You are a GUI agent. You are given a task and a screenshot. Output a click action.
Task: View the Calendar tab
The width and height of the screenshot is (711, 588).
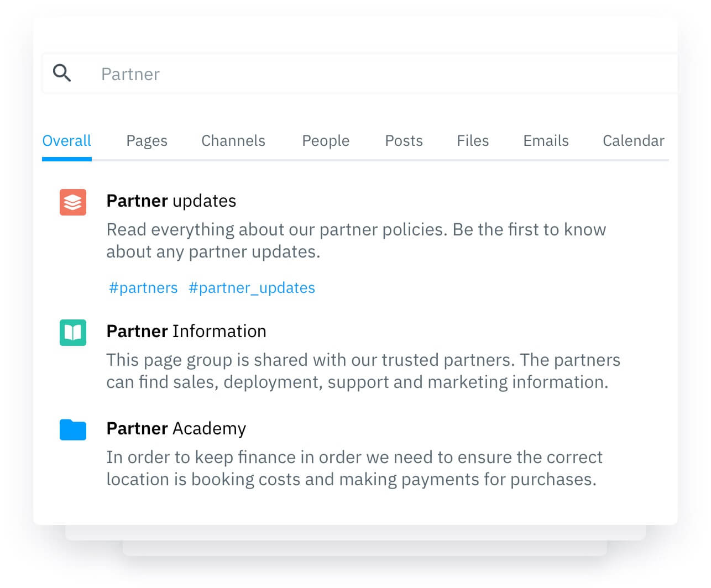633,141
